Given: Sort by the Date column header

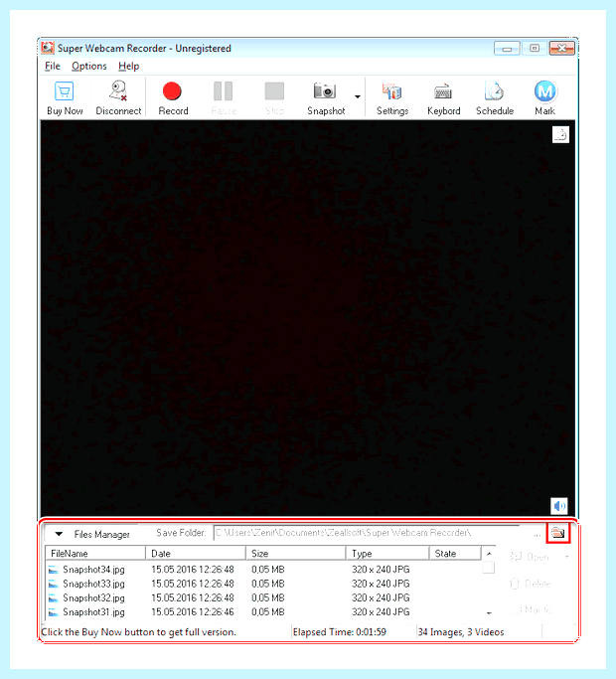Looking at the screenshot, I should pos(196,554).
